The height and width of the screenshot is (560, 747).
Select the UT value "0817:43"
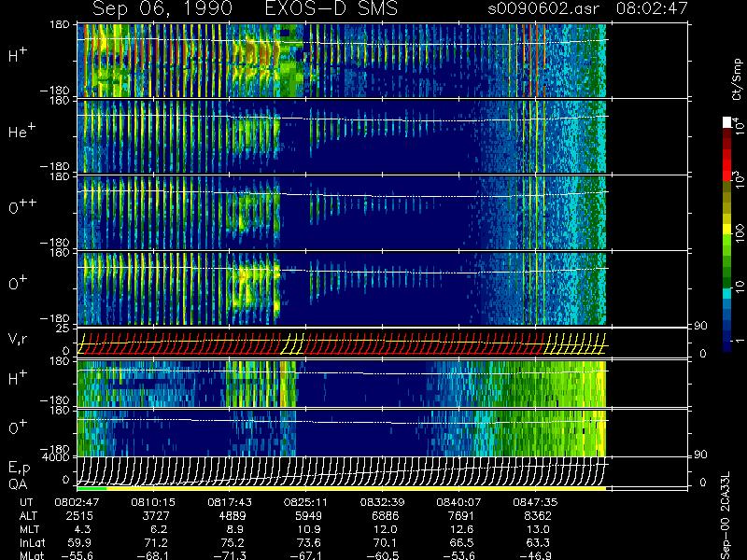click(x=230, y=502)
